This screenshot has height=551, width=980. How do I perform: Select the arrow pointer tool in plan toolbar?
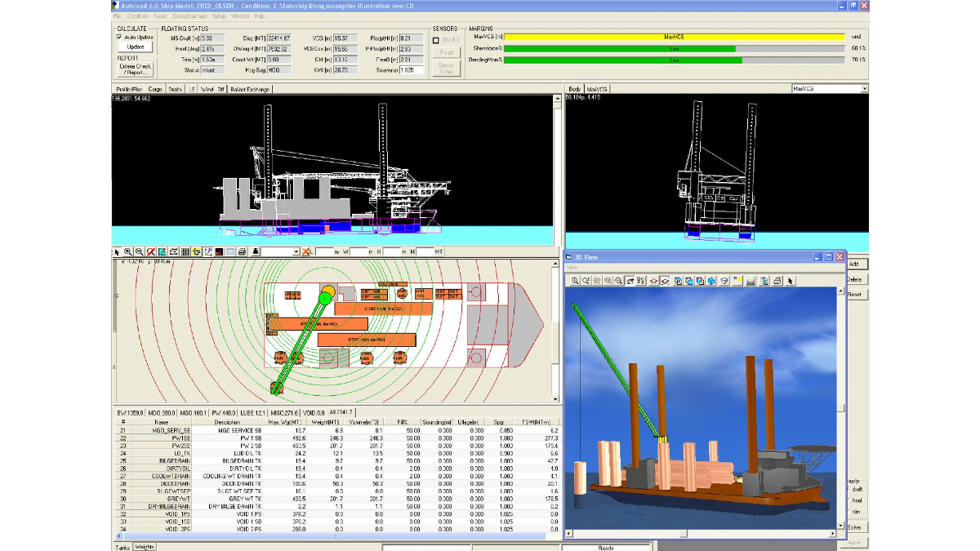click(x=117, y=252)
